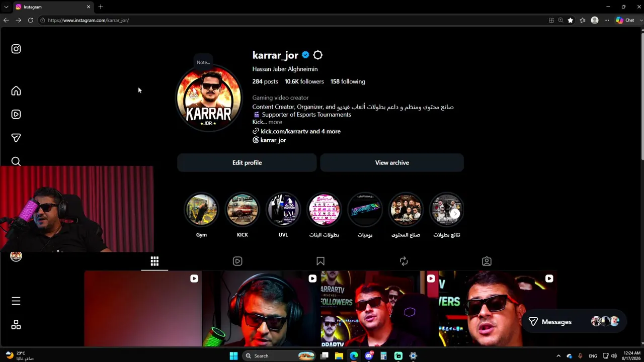Open Instagram search from the sidebar
Screen dimensions: 644x362
(16, 161)
